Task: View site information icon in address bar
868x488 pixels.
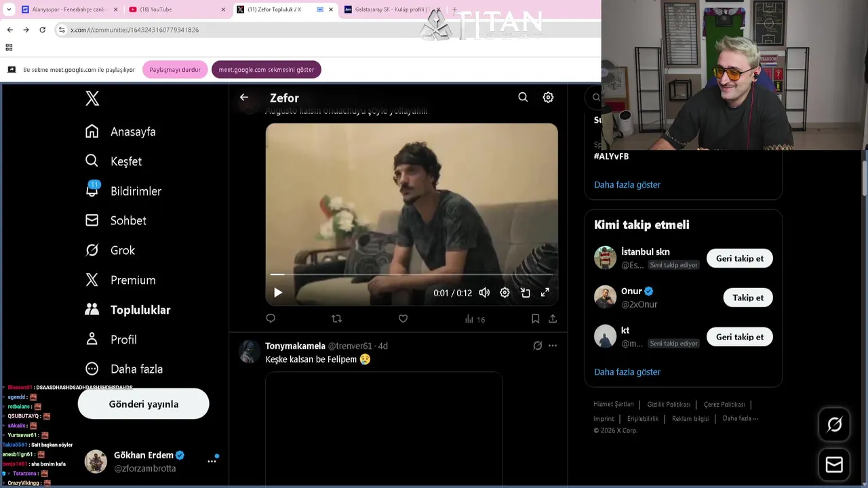Action: click(x=62, y=30)
